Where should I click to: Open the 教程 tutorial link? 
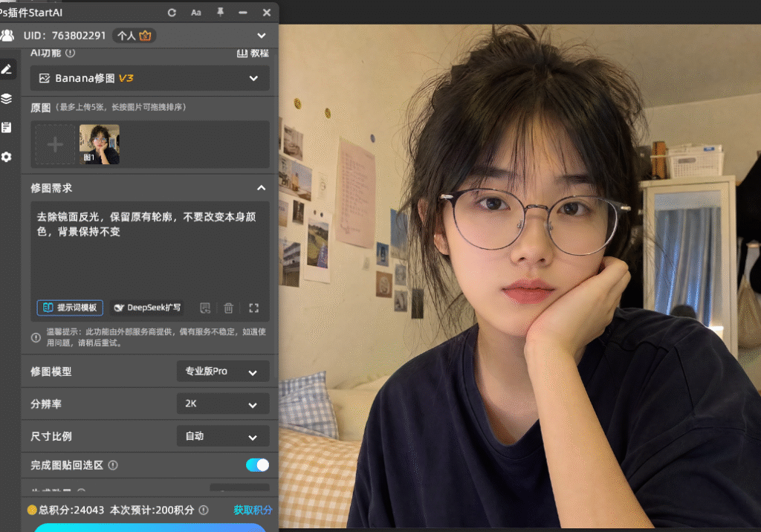(x=253, y=53)
